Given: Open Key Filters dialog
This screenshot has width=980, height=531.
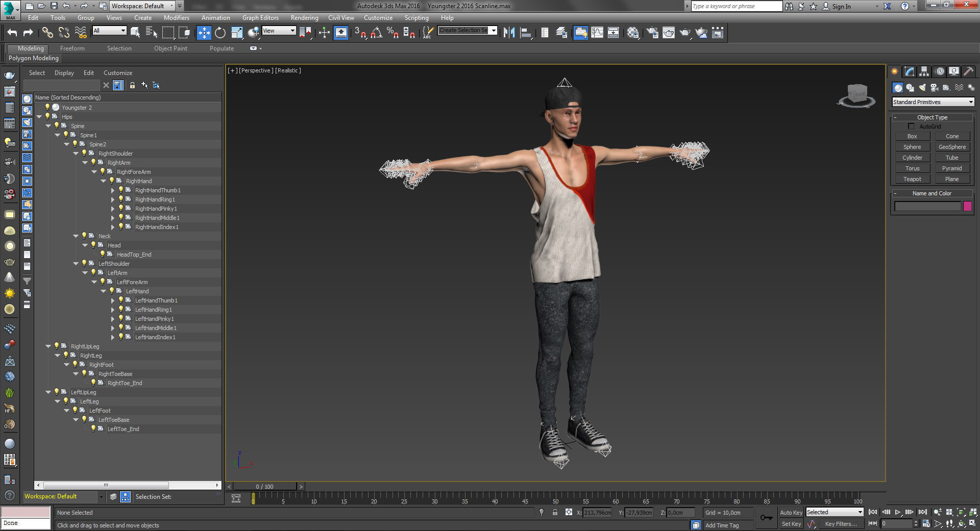Looking at the screenshot, I should pyautogui.click(x=841, y=524).
